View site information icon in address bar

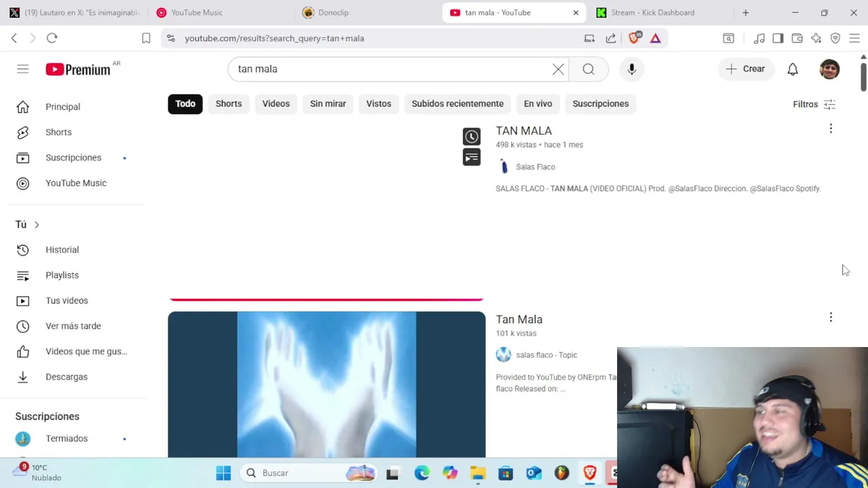(171, 39)
